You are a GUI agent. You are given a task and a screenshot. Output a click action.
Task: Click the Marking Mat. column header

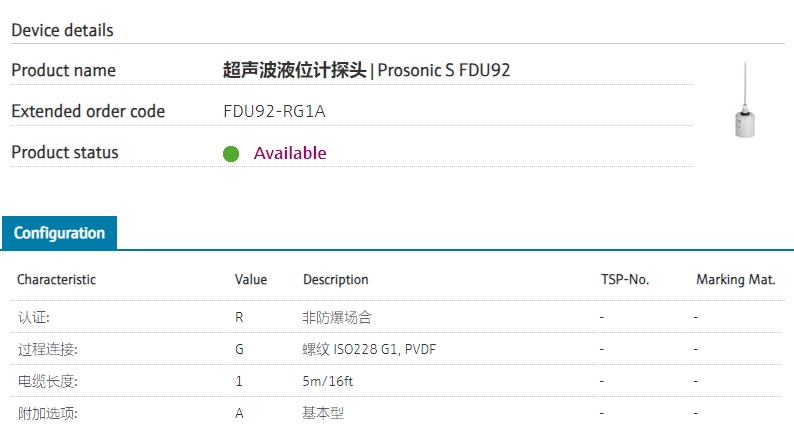coord(736,280)
